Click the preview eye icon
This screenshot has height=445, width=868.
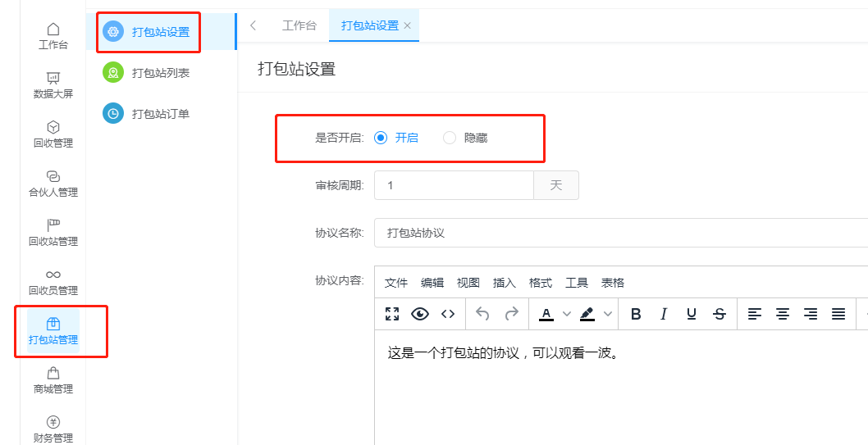(420, 314)
